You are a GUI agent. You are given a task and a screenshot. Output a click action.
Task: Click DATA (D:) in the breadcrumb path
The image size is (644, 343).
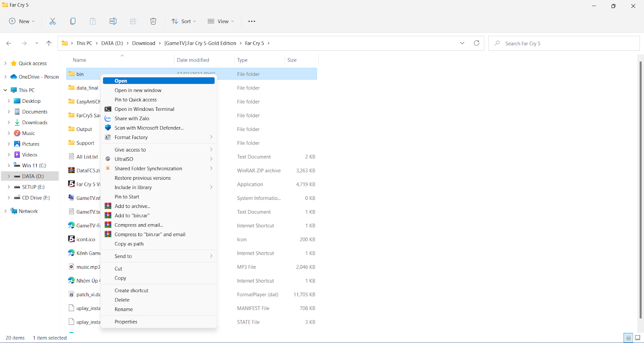tap(112, 43)
